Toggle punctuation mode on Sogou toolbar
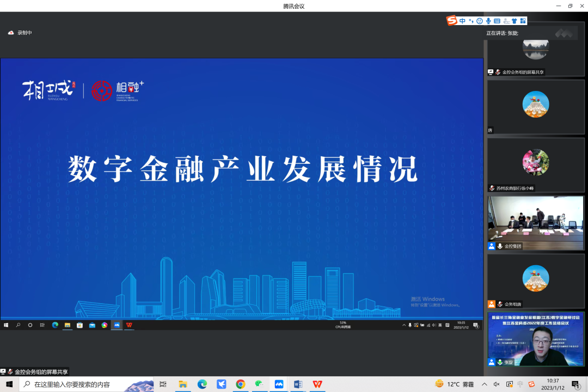This screenshot has width=588, height=392. (x=471, y=21)
